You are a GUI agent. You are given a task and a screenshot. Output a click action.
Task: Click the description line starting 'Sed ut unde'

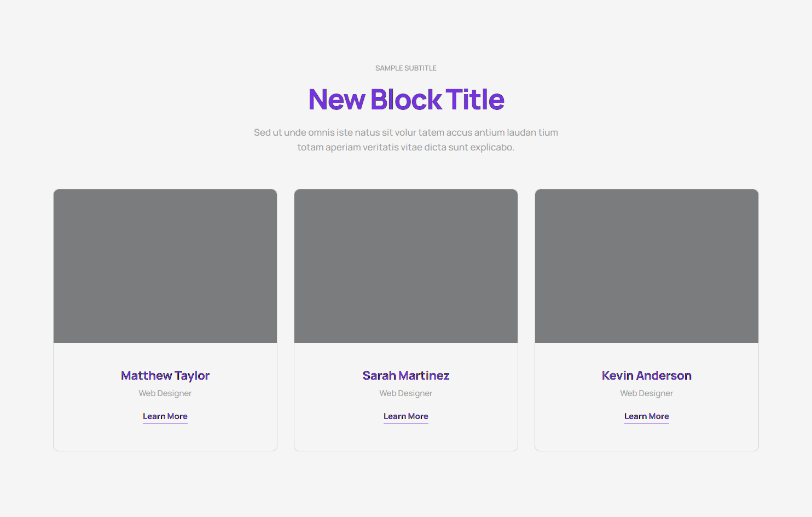[x=406, y=132]
